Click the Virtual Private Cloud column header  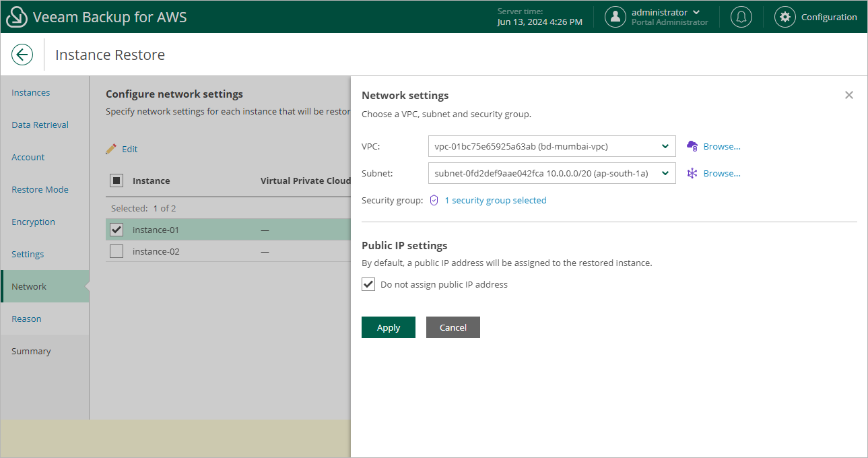pos(306,181)
